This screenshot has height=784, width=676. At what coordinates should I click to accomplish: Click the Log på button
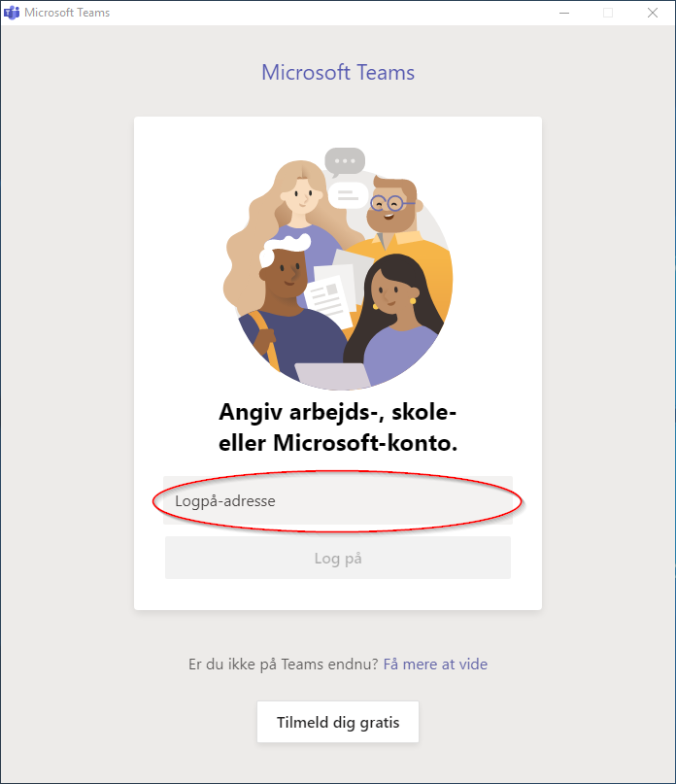[x=338, y=558]
